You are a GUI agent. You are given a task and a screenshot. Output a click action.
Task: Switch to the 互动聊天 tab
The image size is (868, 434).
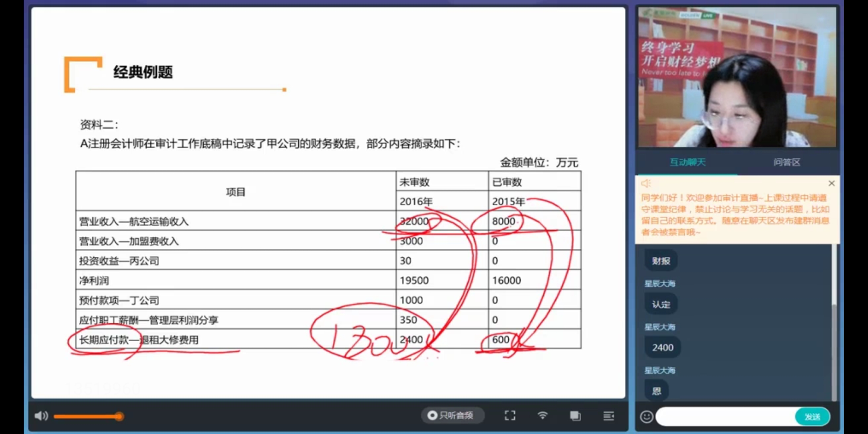[x=687, y=162]
